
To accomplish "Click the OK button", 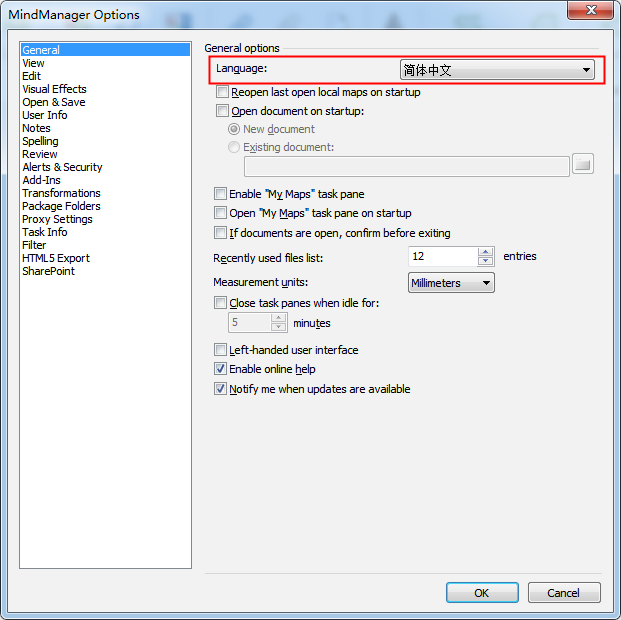I will coord(481,593).
